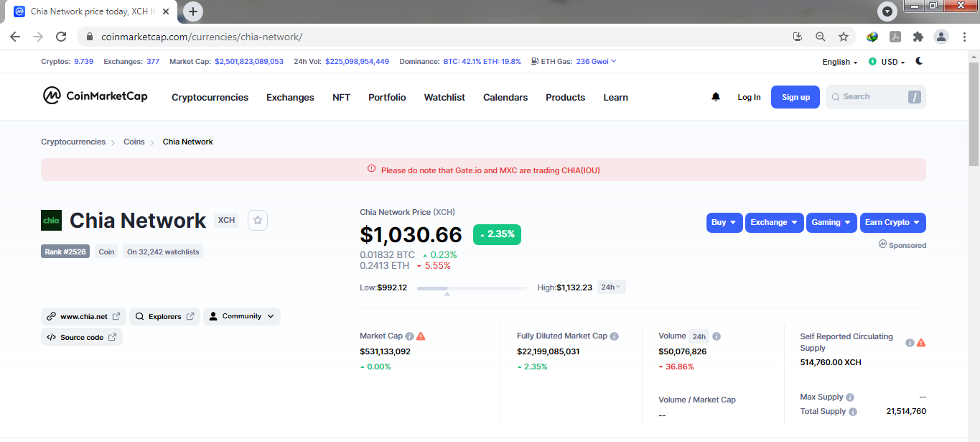The width and height of the screenshot is (980, 442).
Task: Click the CoinMarketCap logo
Action: coord(95,96)
